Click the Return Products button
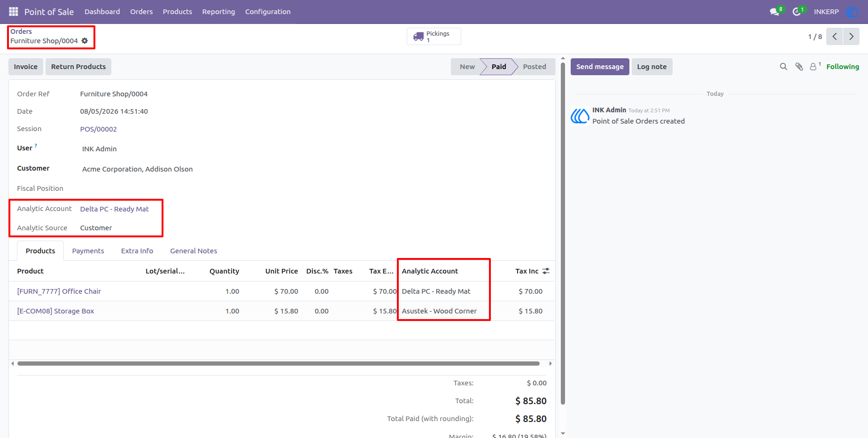The image size is (868, 438). [x=78, y=67]
